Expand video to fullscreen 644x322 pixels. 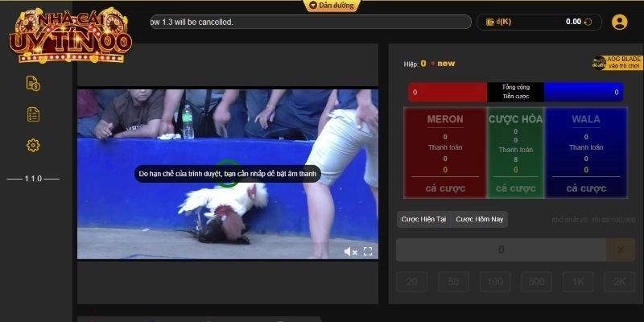click(x=368, y=252)
